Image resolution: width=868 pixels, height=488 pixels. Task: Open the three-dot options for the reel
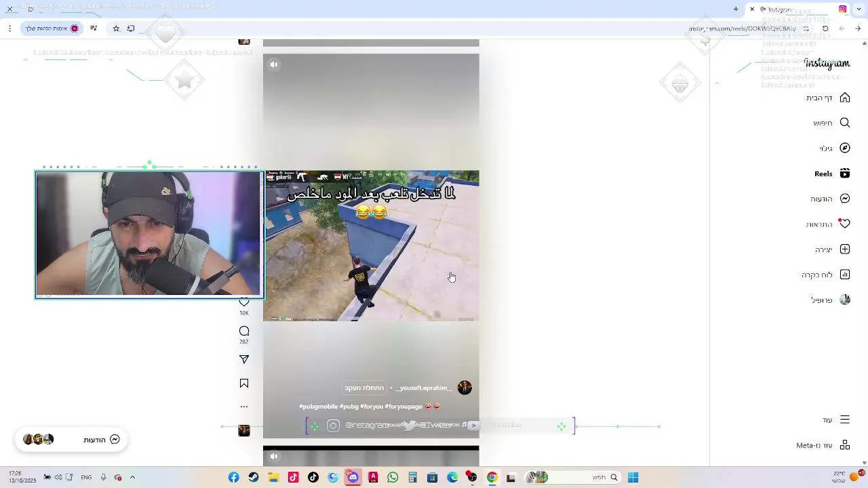(244, 407)
